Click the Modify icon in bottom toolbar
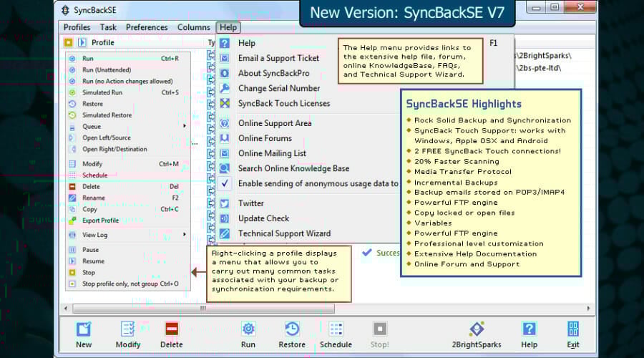 click(128, 329)
